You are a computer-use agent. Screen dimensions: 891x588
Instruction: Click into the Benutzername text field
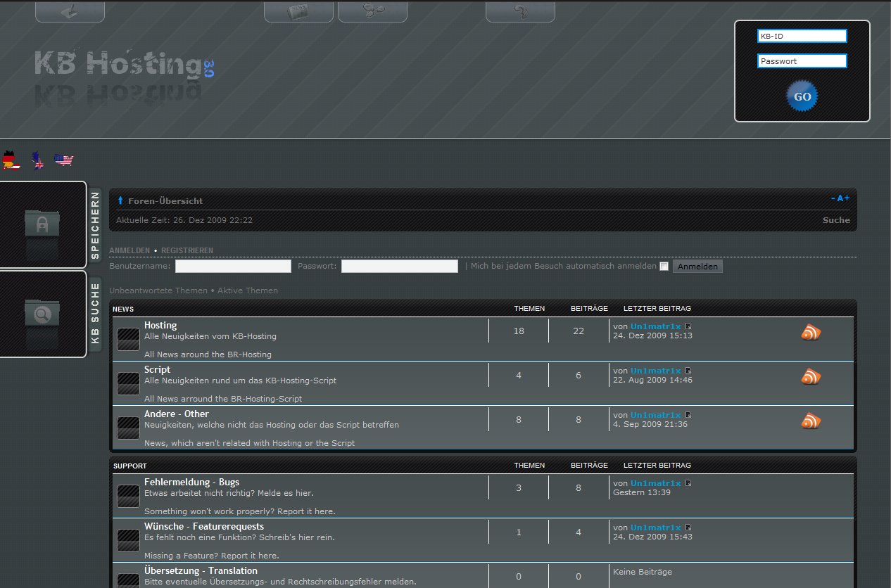(233, 267)
